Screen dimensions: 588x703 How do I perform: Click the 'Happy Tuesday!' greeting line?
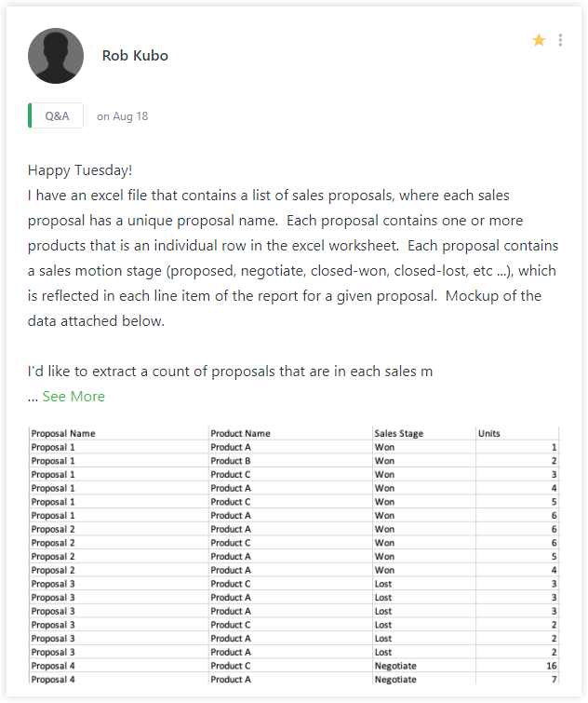pyautogui.click(x=80, y=170)
